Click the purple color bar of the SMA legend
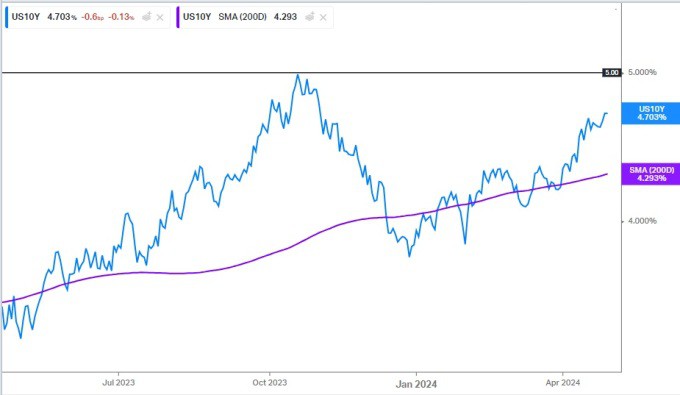Viewport: 680px width, 395px height. 178,17
